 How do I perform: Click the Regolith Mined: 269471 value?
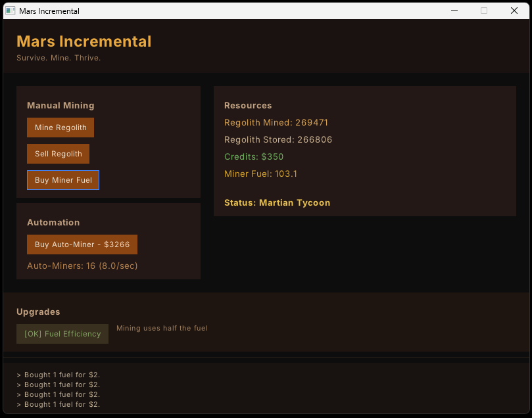tap(276, 123)
